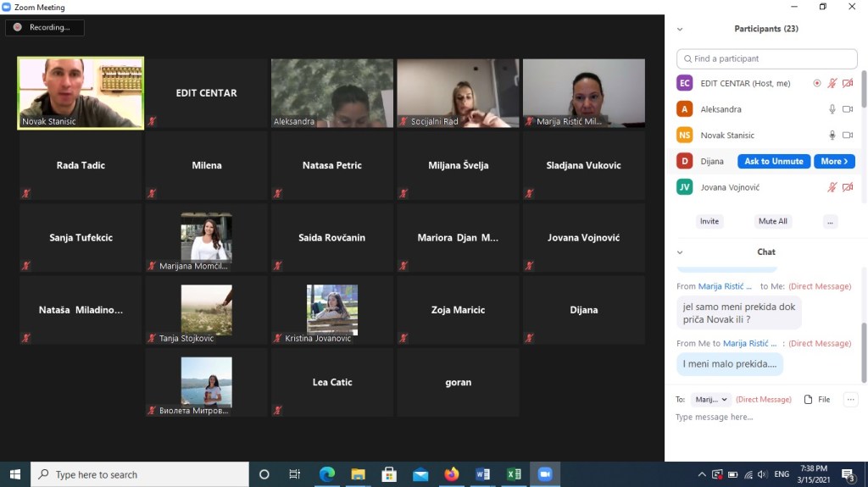
Task: Open the participants panel ellipsis menu
Action: [830, 221]
